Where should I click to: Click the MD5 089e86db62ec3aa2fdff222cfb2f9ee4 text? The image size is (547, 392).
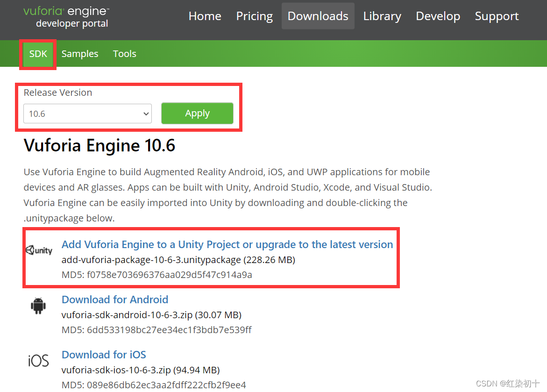pos(154,385)
